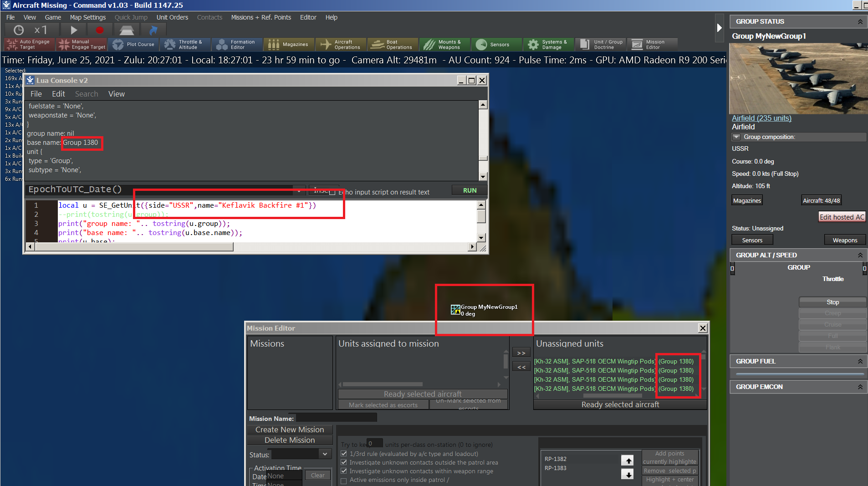Screen dimensions: 868x486
Task: Open Boat Operations
Action: tap(393, 44)
